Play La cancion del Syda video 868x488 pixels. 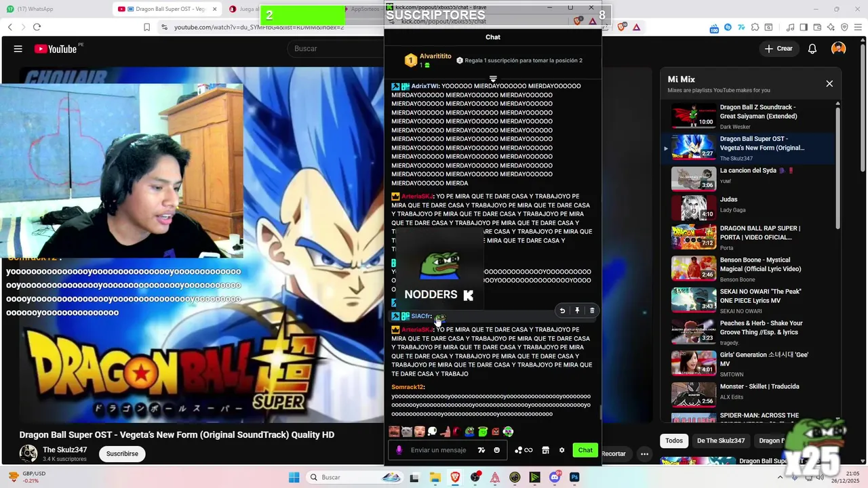pos(749,179)
